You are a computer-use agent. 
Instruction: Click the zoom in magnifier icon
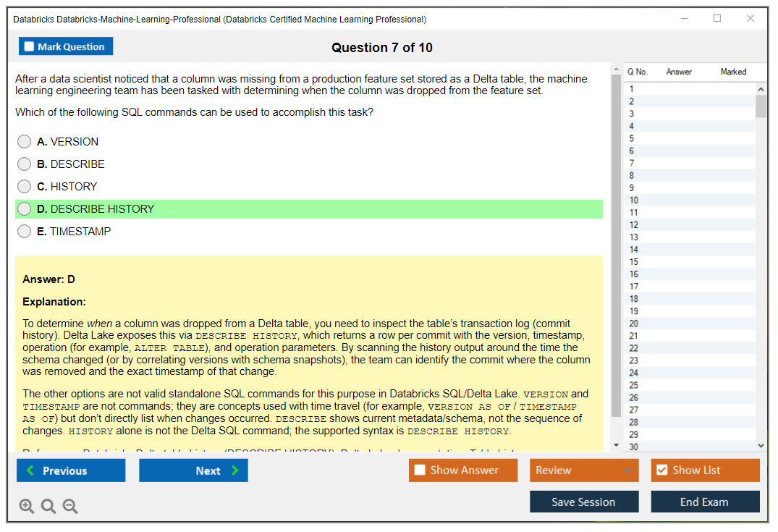tap(27, 507)
